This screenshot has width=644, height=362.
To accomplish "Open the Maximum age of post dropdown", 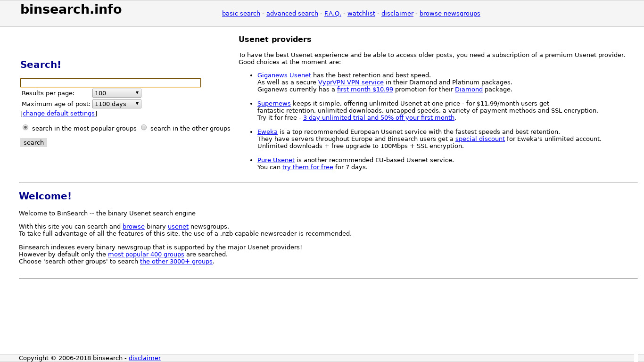I will click(x=117, y=104).
